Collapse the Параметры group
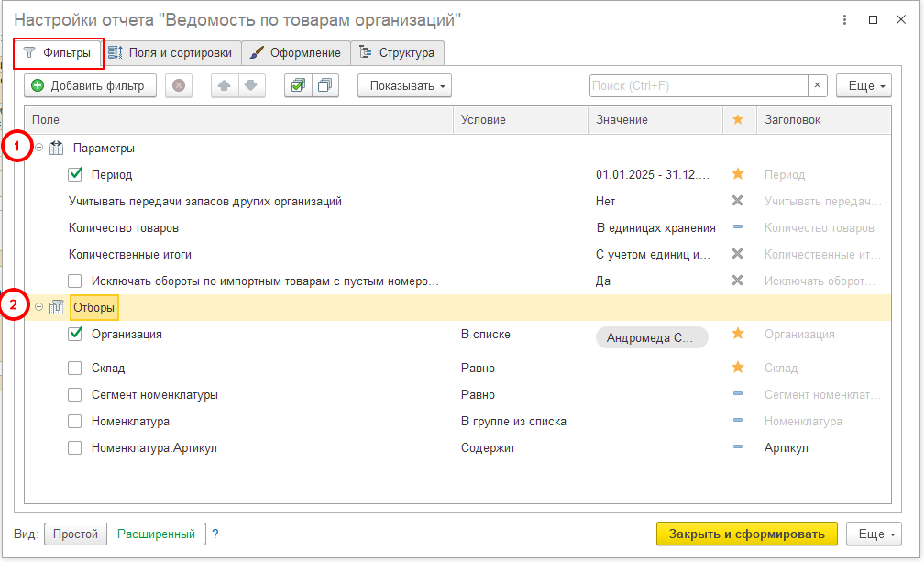This screenshot has width=924, height=562. (39, 148)
